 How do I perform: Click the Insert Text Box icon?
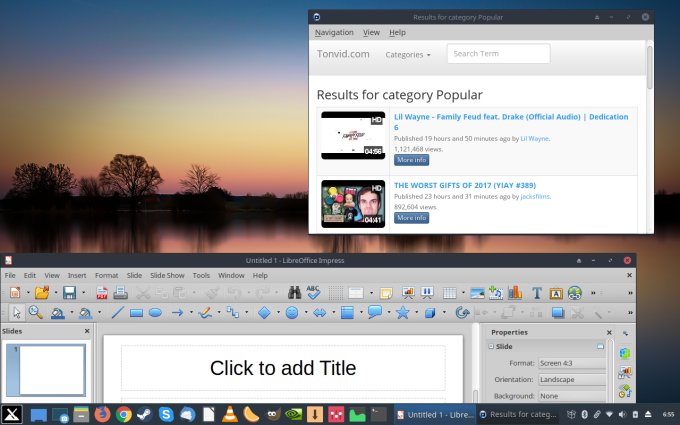537,293
